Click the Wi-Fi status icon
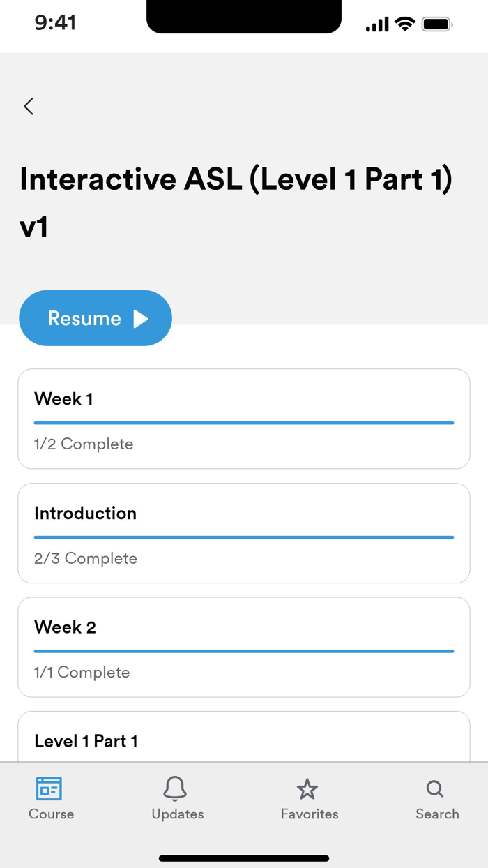The height and width of the screenshot is (868, 488). 404,25
